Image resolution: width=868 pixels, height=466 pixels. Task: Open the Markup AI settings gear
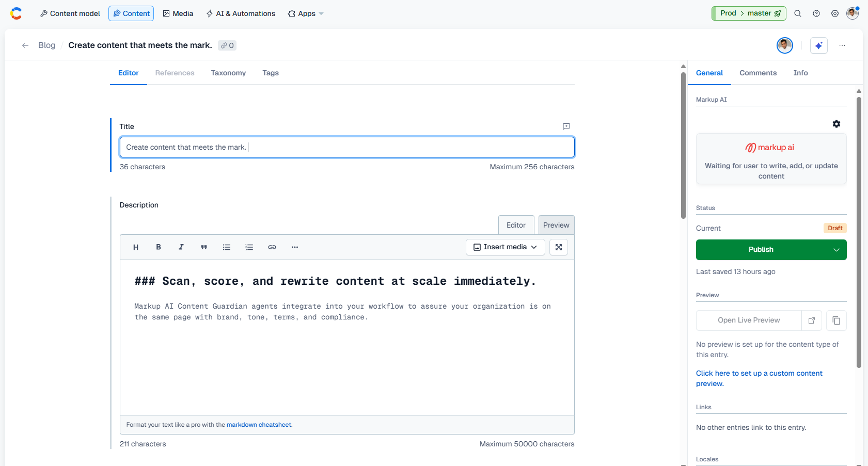[837, 124]
